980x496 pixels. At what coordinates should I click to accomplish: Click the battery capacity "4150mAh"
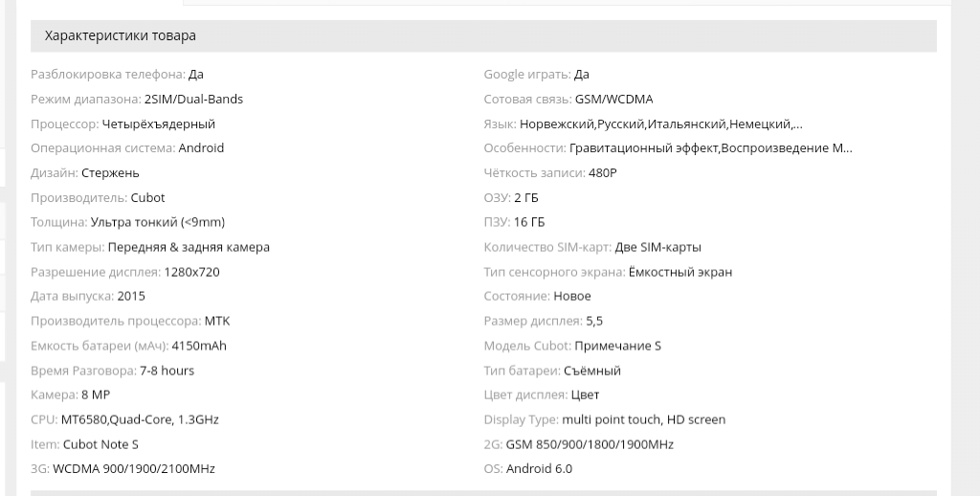(x=199, y=346)
